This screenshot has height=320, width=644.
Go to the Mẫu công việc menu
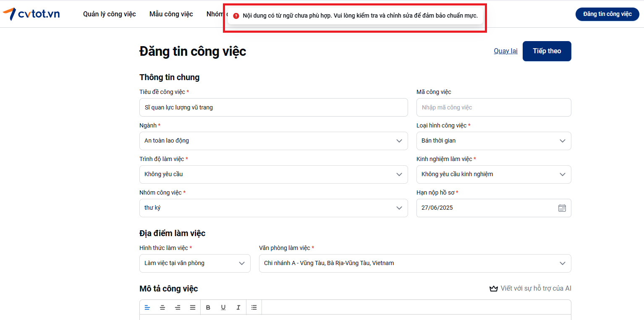(171, 14)
